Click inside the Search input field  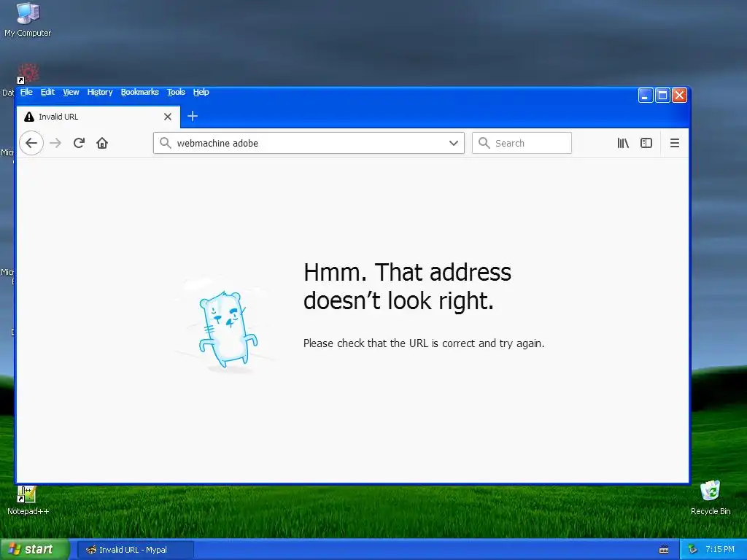522,143
